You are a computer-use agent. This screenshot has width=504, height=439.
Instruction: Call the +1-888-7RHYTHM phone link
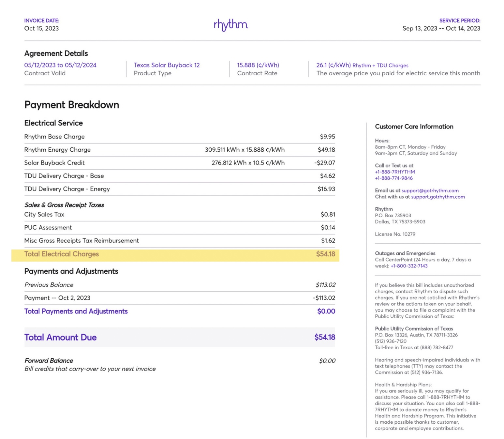click(x=395, y=172)
